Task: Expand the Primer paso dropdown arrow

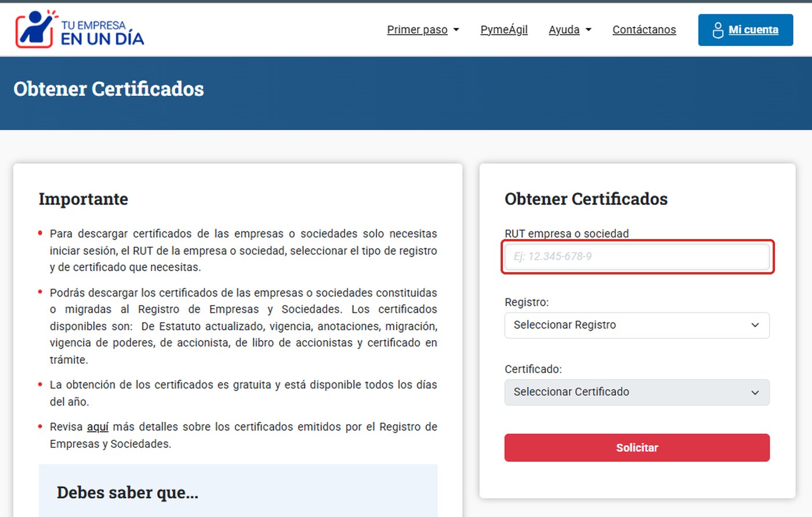Action: pos(456,30)
